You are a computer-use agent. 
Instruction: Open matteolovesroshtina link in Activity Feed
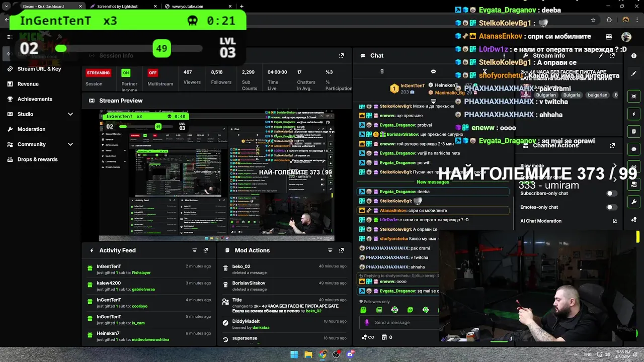coord(150,340)
